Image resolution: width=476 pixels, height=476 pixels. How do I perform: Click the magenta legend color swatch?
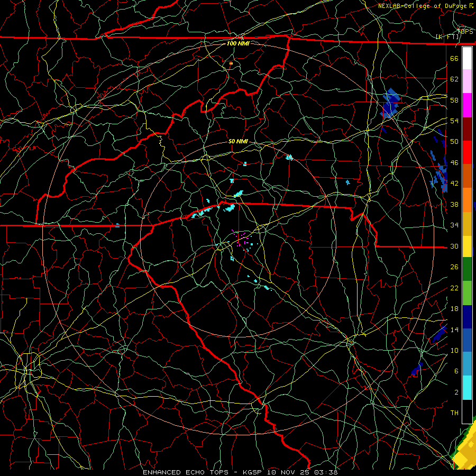click(x=467, y=105)
